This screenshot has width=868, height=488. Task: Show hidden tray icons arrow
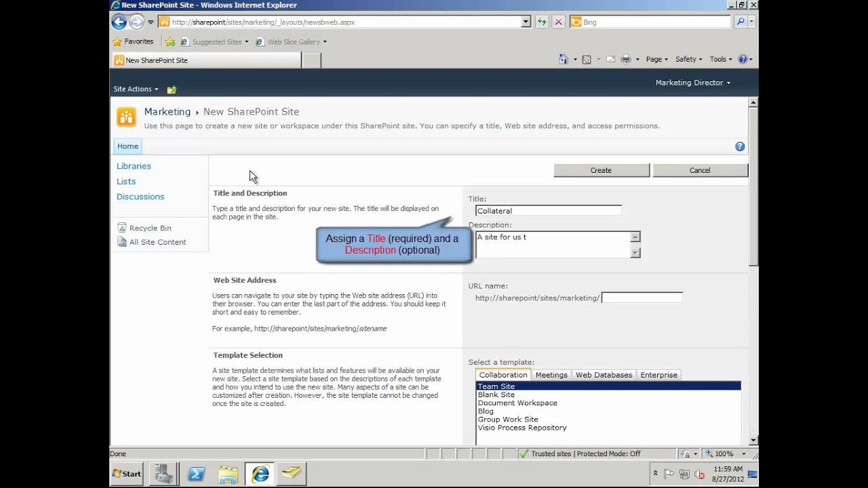click(656, 474)
